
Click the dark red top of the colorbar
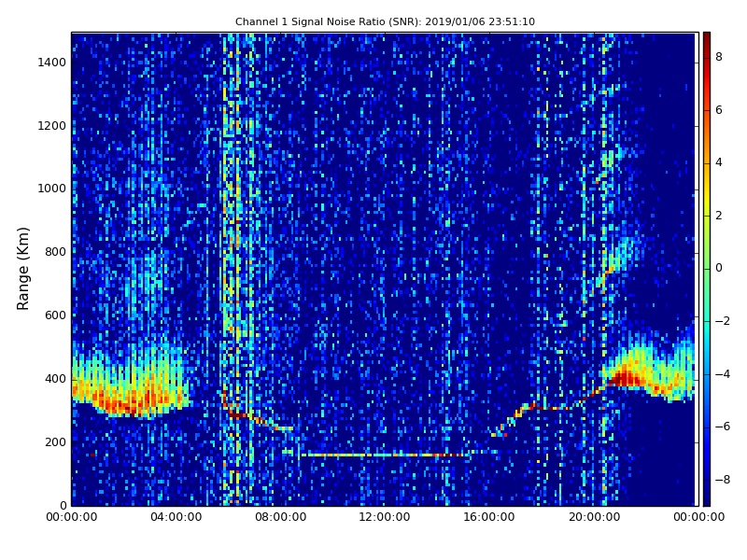pos(707,40)
